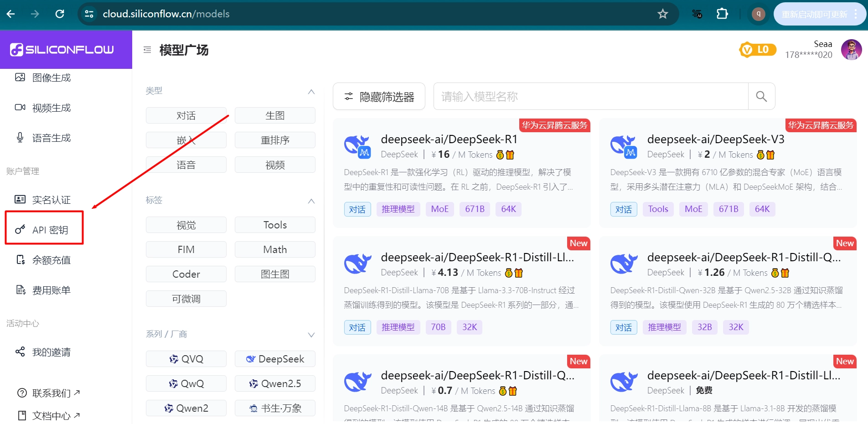This screenshot has height=424, width=868.
Task: Click the browser back arrow
Action: click(10, 14)
